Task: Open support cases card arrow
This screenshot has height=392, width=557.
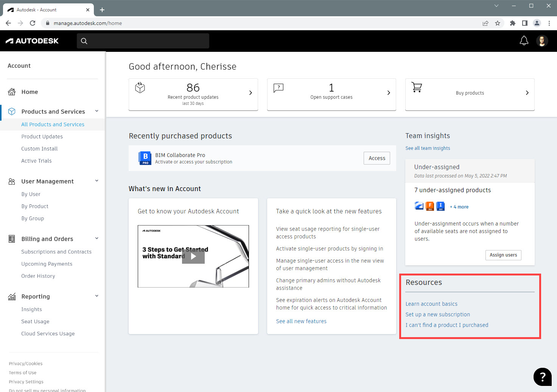Action: (x=389, y=93)
